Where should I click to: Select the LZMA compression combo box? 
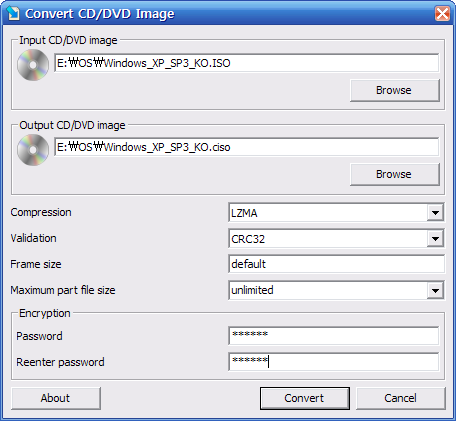[x=336, y=213]
